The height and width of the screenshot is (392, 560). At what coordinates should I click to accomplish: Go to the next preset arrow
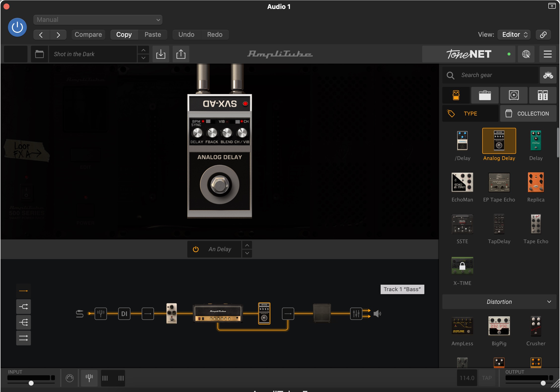(x=58, y=35)
